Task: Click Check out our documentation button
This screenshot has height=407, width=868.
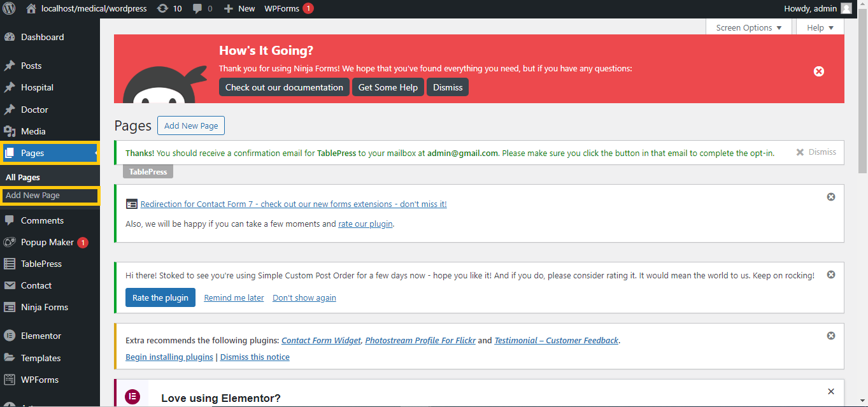Action: tap(284, 87)
